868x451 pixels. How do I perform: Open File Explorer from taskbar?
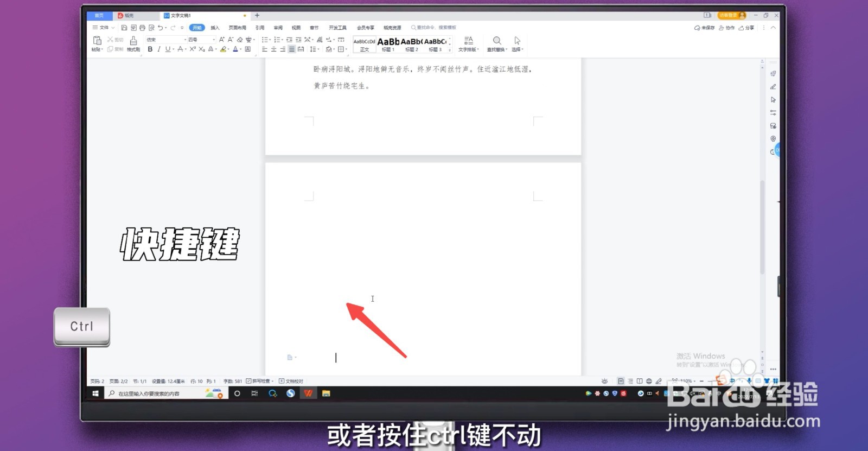326,393
